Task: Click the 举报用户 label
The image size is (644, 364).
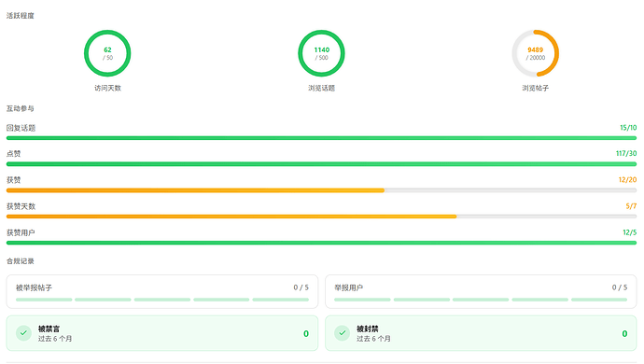Action: (349, 287)
